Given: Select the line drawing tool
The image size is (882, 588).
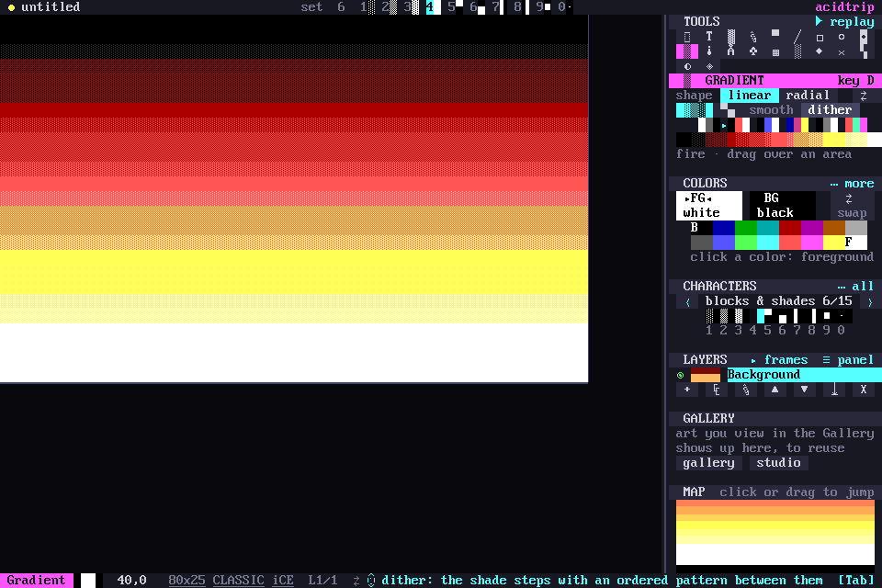Looking at the screenshot, I should (797, 37).
